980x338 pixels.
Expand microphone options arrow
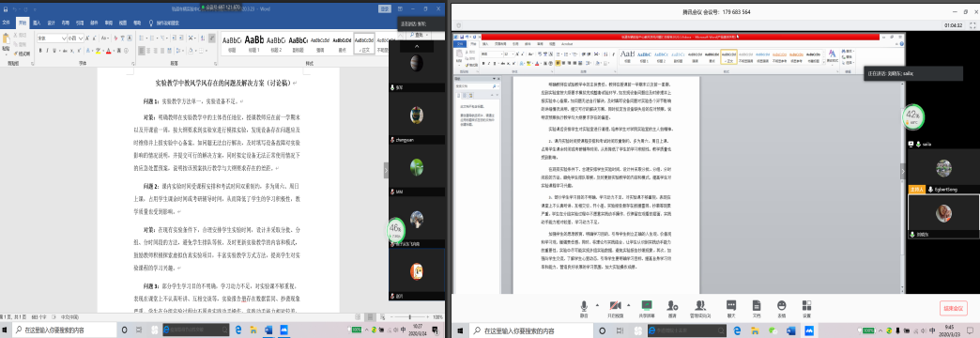click(596, 305)
